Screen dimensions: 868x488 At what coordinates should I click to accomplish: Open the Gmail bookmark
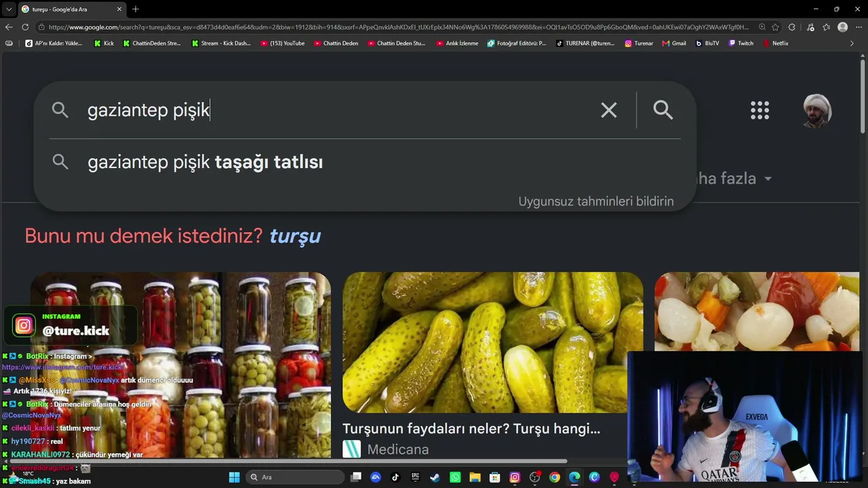coord(674,43)
